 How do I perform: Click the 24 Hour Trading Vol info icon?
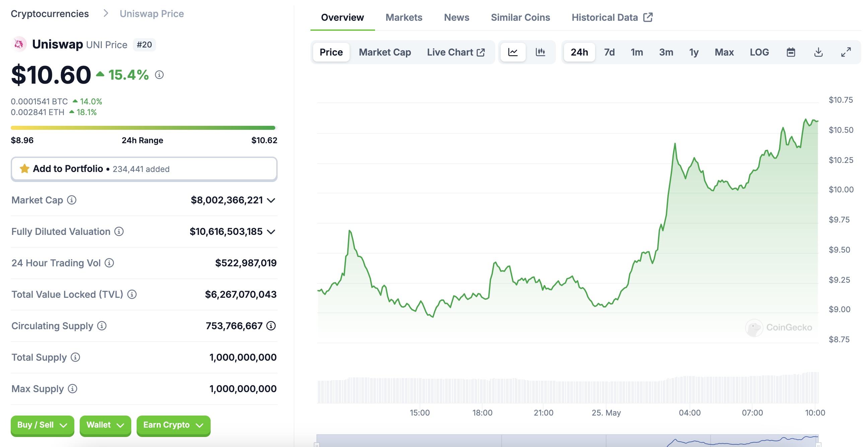tap(109, 263)
